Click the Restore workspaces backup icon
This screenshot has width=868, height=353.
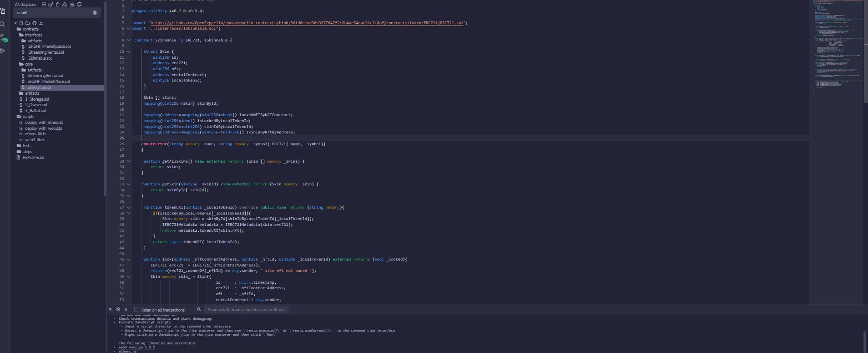tap(72, 5)
